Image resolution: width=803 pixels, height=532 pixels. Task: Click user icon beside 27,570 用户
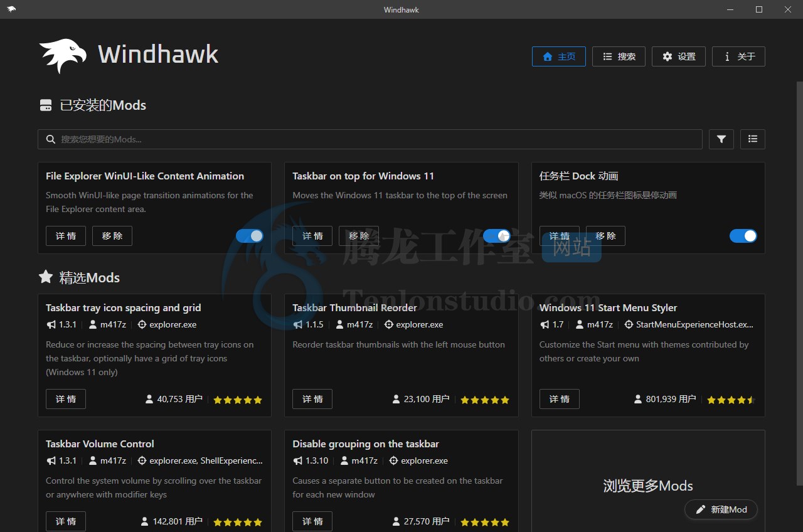pyautogui.click(x=396, y=521)
